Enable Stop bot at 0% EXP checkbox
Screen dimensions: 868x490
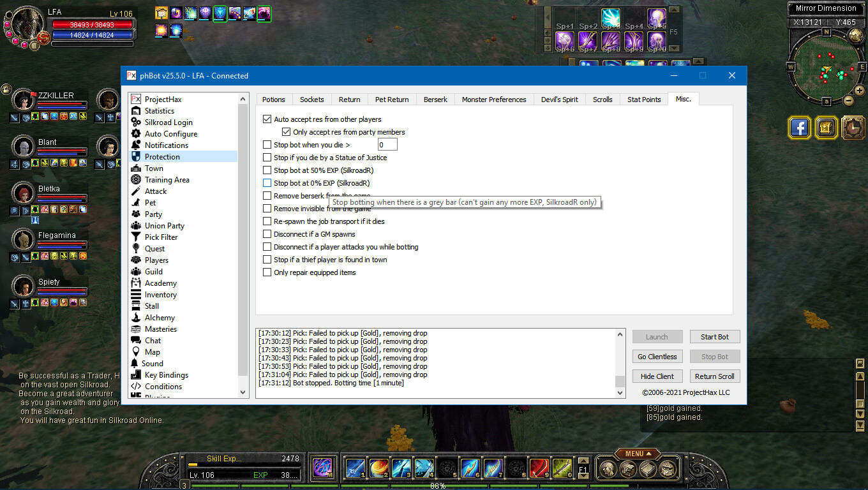(267, 183)
